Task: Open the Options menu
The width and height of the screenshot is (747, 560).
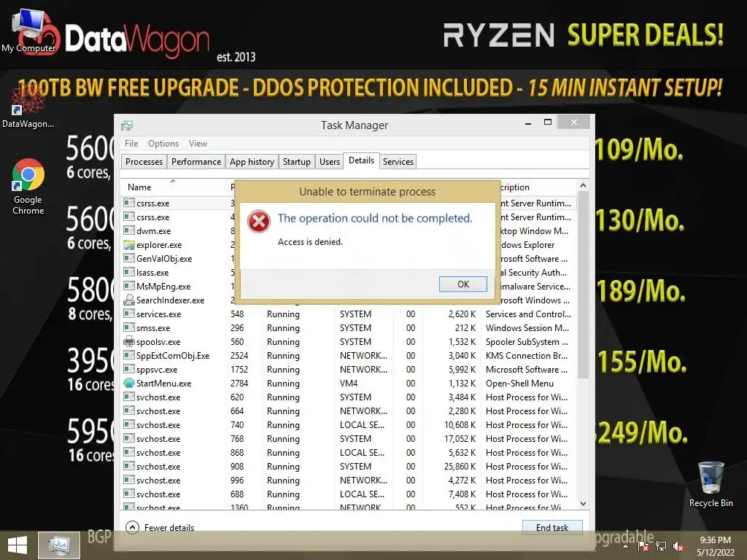Action: pos(163,144)
